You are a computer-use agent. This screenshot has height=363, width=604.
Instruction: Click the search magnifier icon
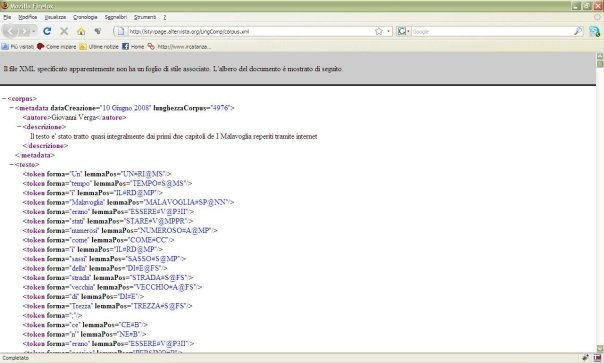[x=578, y=31]
